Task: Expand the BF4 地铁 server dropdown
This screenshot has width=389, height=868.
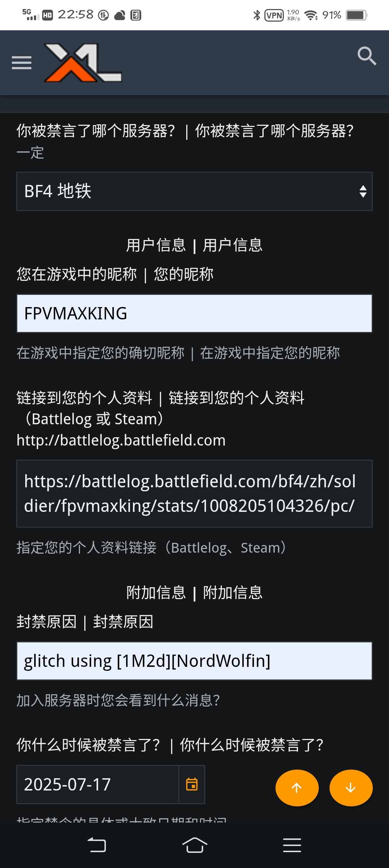Action: (194, 191)
